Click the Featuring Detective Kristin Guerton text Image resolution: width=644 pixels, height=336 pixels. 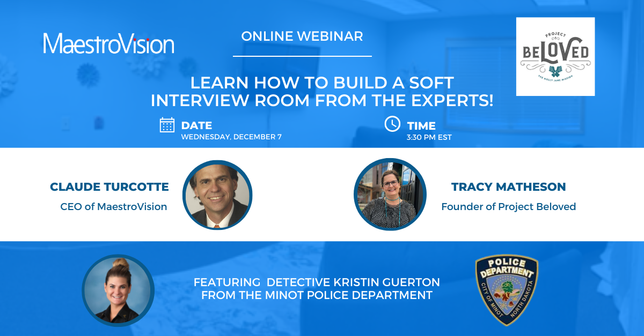[317, 288]
